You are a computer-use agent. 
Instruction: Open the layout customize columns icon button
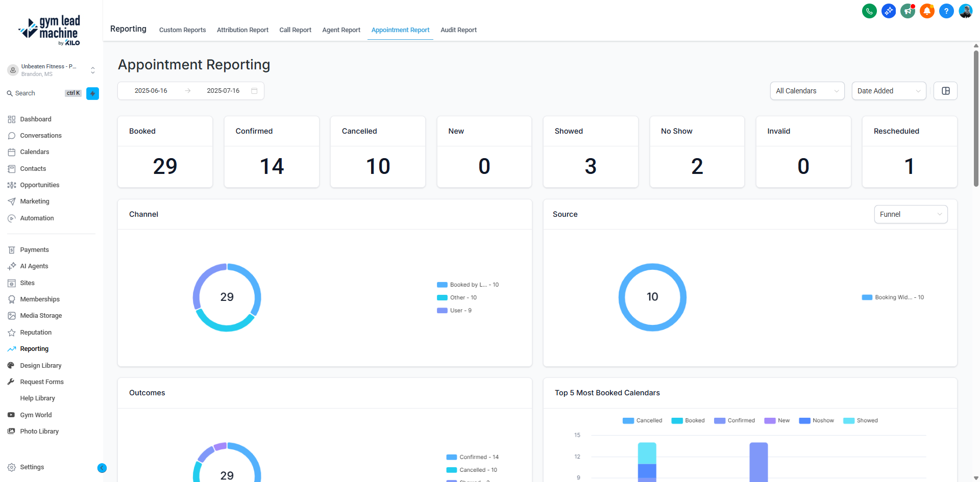pyautogui.click(x=945, y=91)
